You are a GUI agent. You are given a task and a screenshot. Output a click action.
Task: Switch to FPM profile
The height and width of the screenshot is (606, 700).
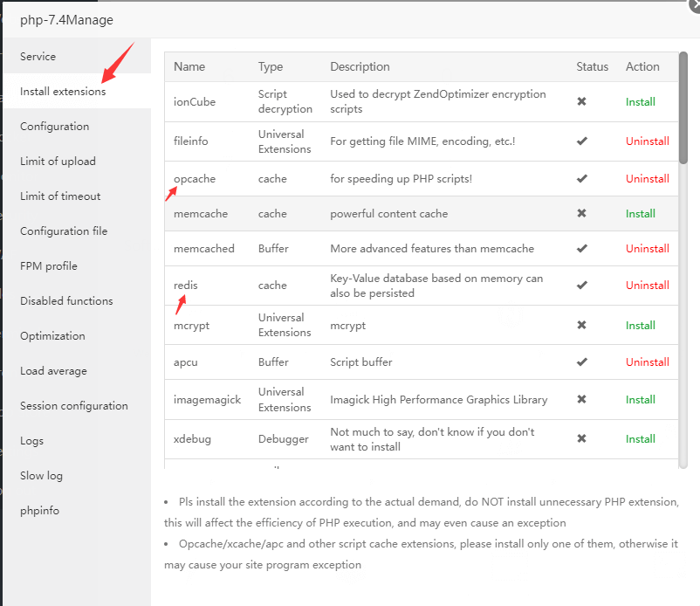pyautogui.click(x=49, y=266)
